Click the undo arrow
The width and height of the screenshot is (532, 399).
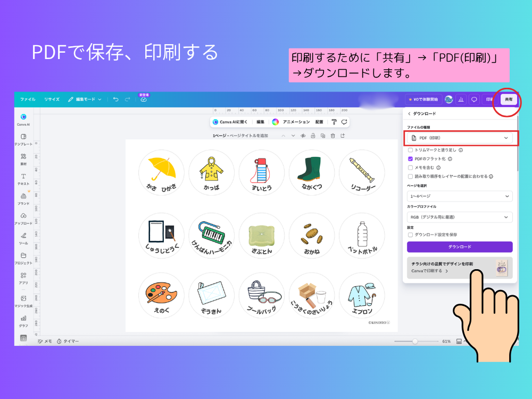click(x=115, y=99)
